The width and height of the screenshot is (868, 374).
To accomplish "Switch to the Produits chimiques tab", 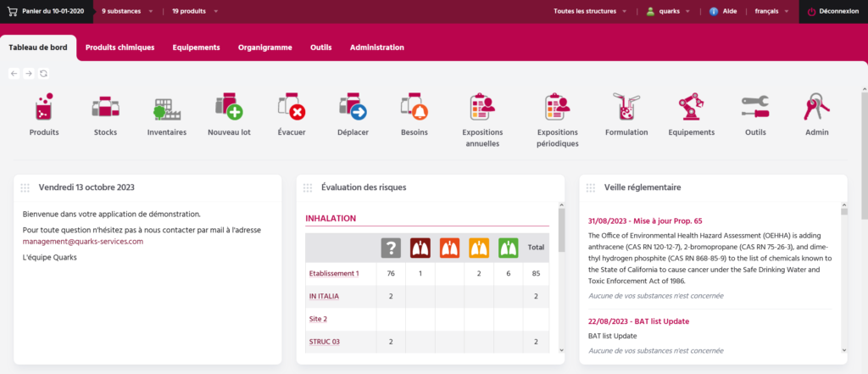I will (x=120, y=47).
